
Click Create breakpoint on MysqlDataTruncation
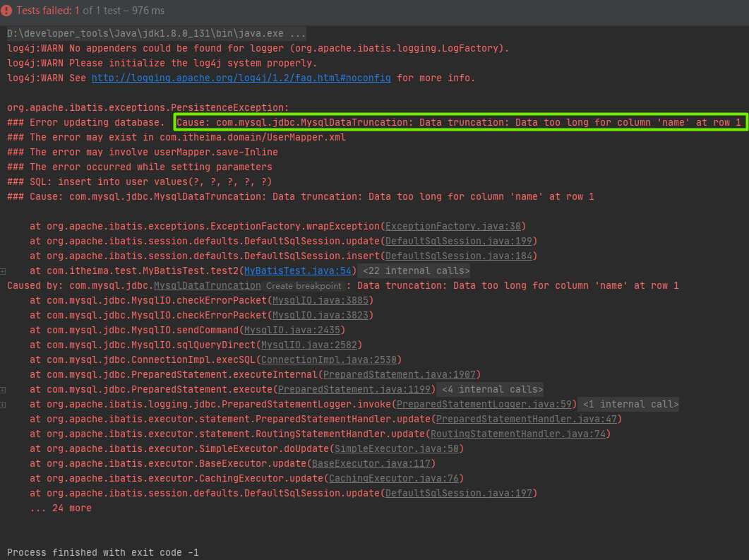304,286
